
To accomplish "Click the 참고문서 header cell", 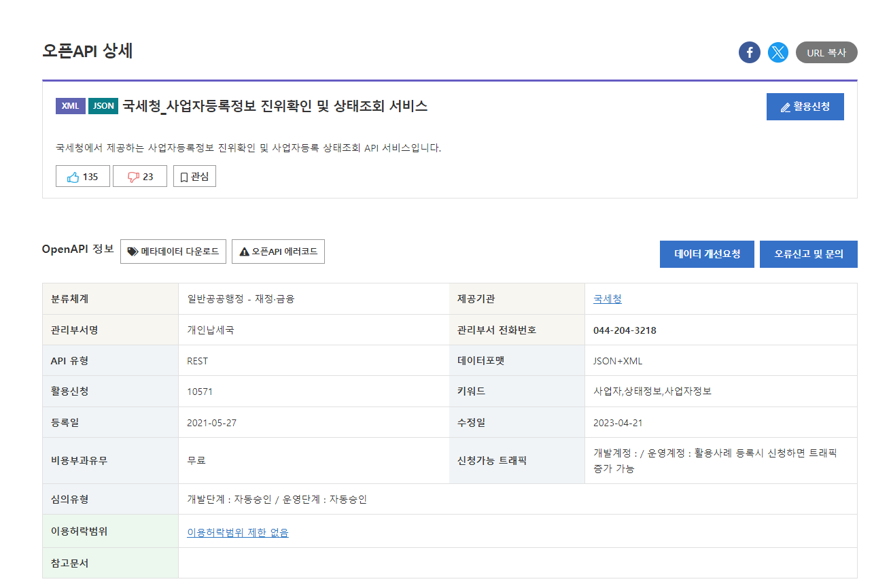I will pyautogui.click(x=110, y=563).
